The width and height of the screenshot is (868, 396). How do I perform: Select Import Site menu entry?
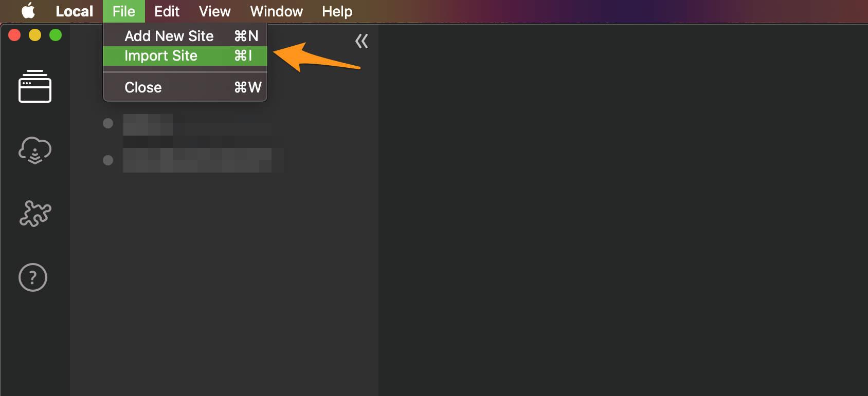click(x=185, y=55)
